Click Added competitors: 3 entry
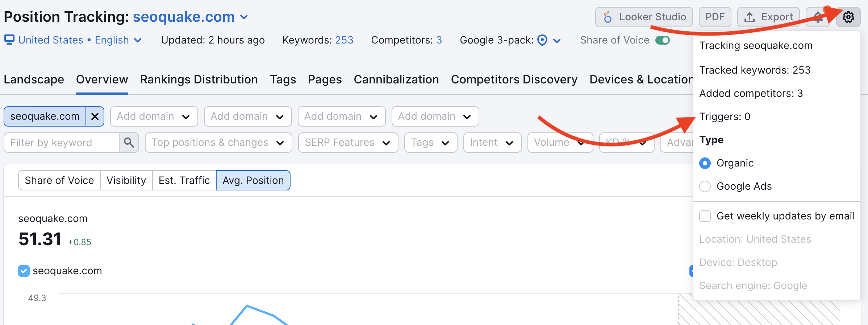This screenshot has height=325, width=868. point(751,93)
